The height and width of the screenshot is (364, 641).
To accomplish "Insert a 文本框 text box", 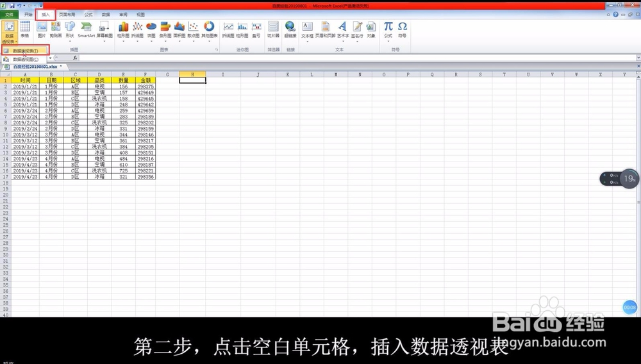I will [307, 30].
